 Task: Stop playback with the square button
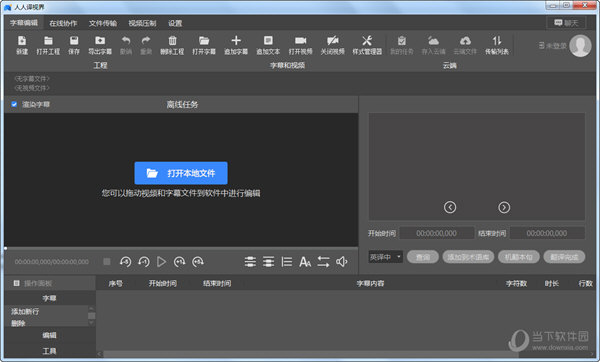point(107,262)
